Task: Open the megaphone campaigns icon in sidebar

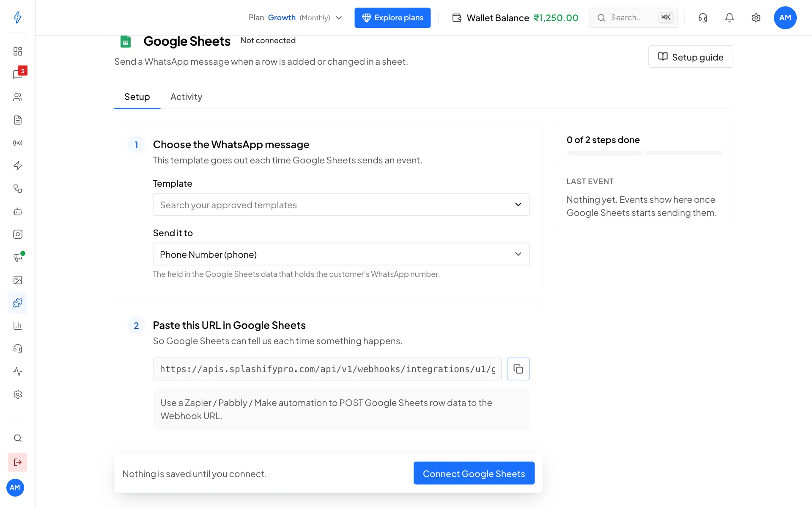Action: click(17, 257)
